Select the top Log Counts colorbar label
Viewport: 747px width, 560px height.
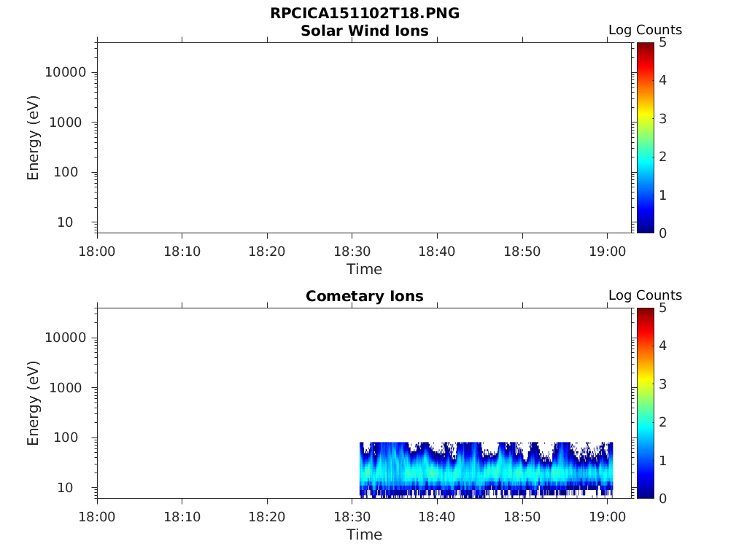645,30
